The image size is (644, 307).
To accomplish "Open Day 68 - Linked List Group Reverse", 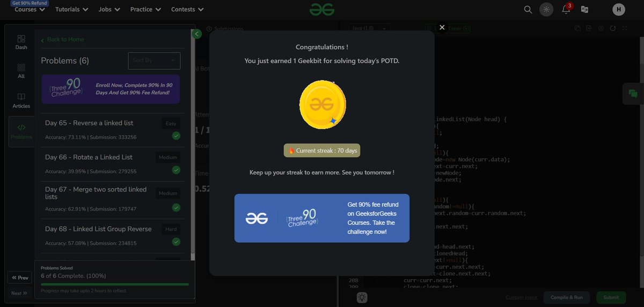I will tap(98, 229).
